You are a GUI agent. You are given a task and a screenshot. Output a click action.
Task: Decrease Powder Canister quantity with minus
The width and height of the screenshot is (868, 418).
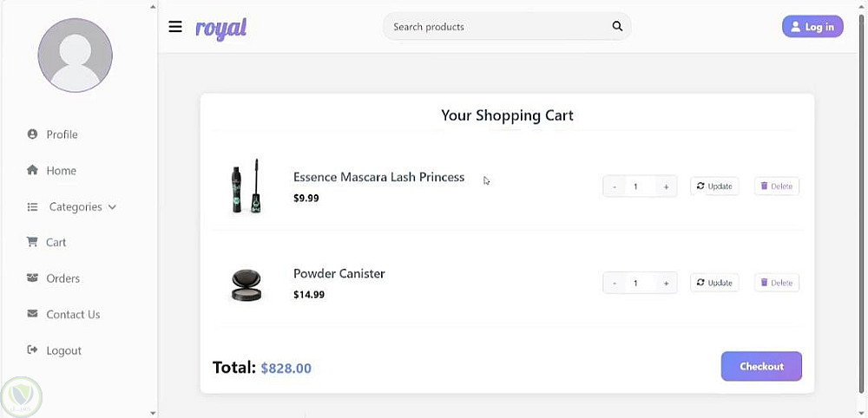[x=615, y=283]
